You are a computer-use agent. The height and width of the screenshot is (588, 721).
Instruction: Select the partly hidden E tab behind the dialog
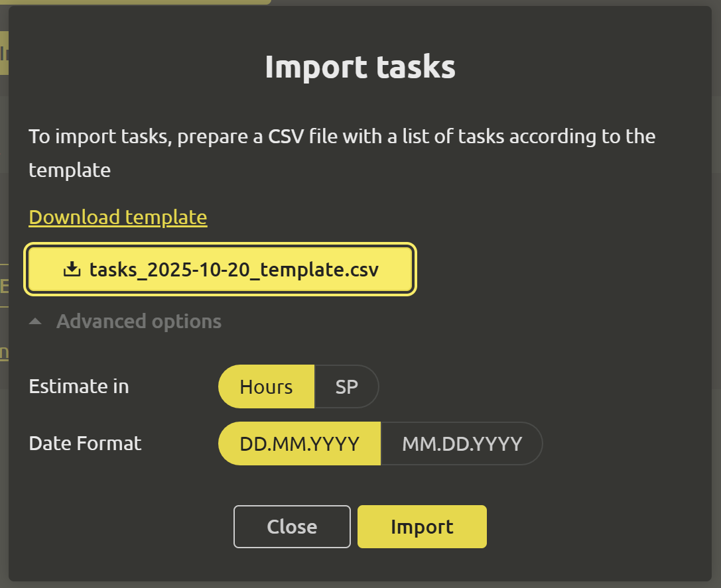pyautogui.click(x=4, y=286)
